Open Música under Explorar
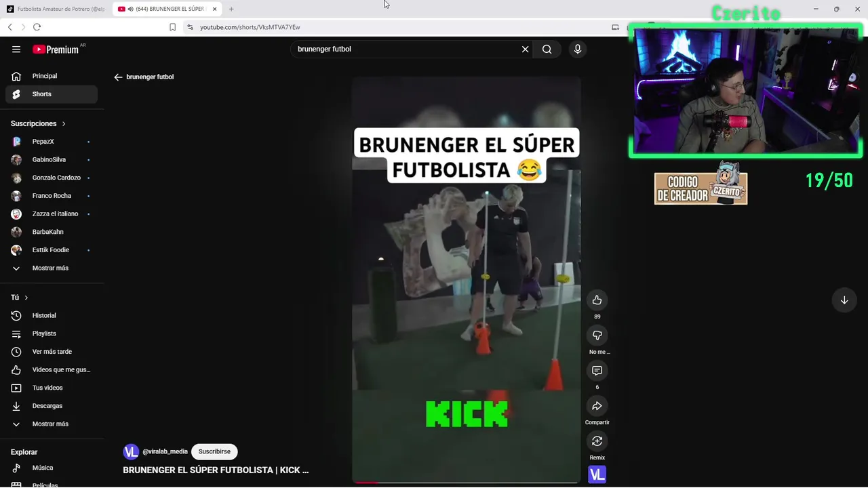The height and width of the screenshot is (488, 868). (52, 468)
